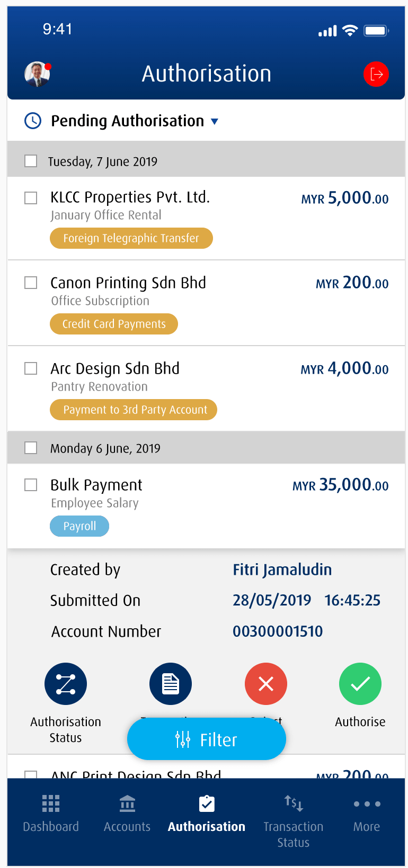The width and height of the screenshot is (408, 868).
Task: Open Accounts bank icon
Action: coord(127,803)
